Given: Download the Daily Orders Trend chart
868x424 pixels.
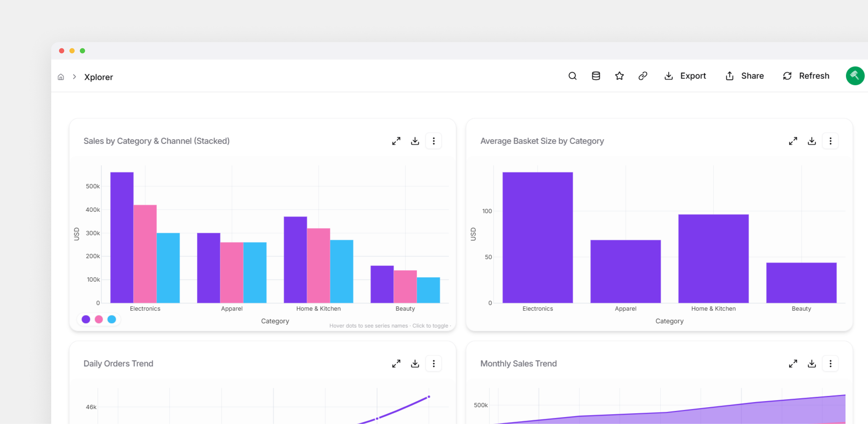Looking at the screenshot, I should pos(415,363).
